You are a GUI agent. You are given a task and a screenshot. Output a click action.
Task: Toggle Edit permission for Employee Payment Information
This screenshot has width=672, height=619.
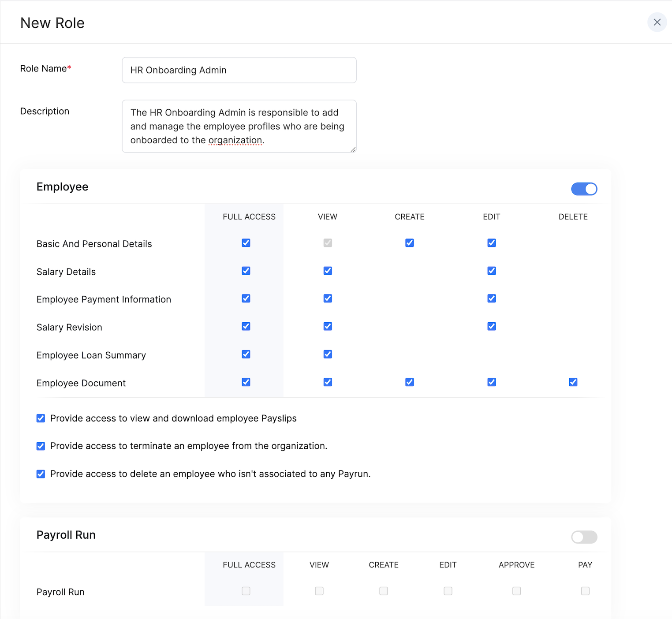pyautogui.click(x=491, y=298)
